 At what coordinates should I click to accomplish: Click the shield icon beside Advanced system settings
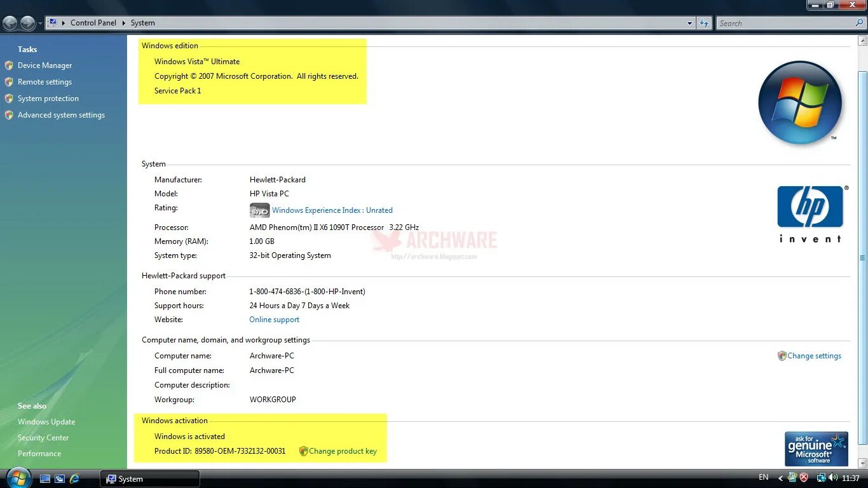tap(9, 115)
